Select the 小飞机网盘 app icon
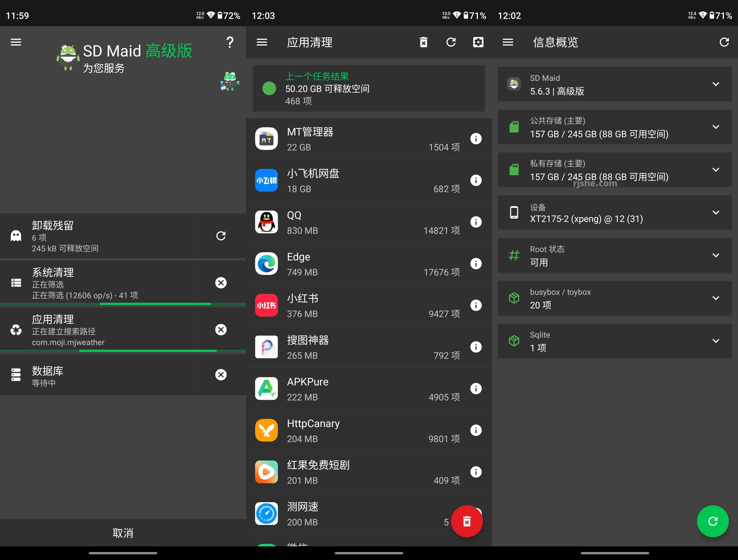Image resolution: width=738 pixels, height=560 pixels. click(x=266, y=181)
